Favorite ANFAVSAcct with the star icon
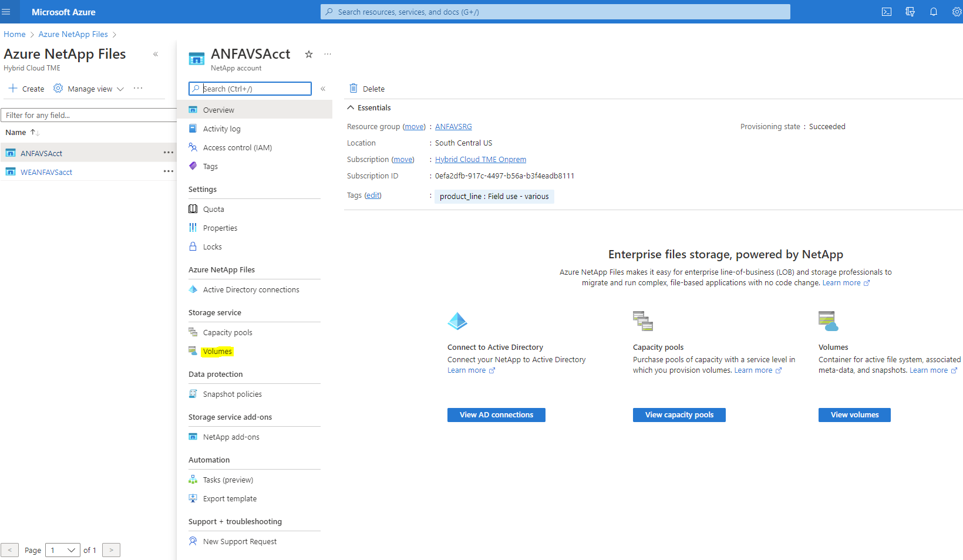 tap(309, 55)
